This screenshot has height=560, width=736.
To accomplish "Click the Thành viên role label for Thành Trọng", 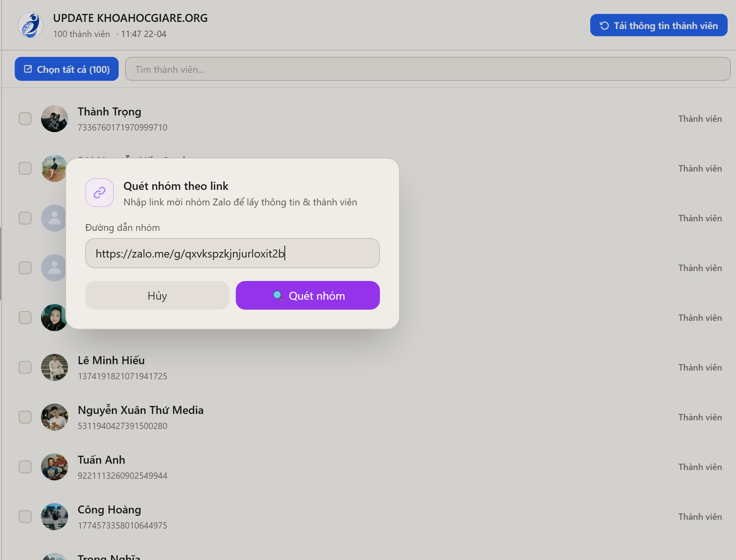I will coord(700,119).
